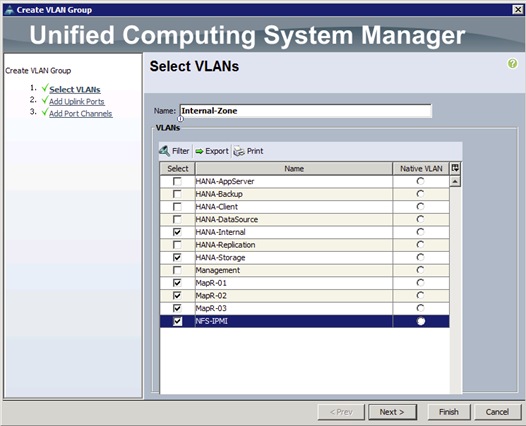Set MapR-03 as native VLAN

click(420, 308)
